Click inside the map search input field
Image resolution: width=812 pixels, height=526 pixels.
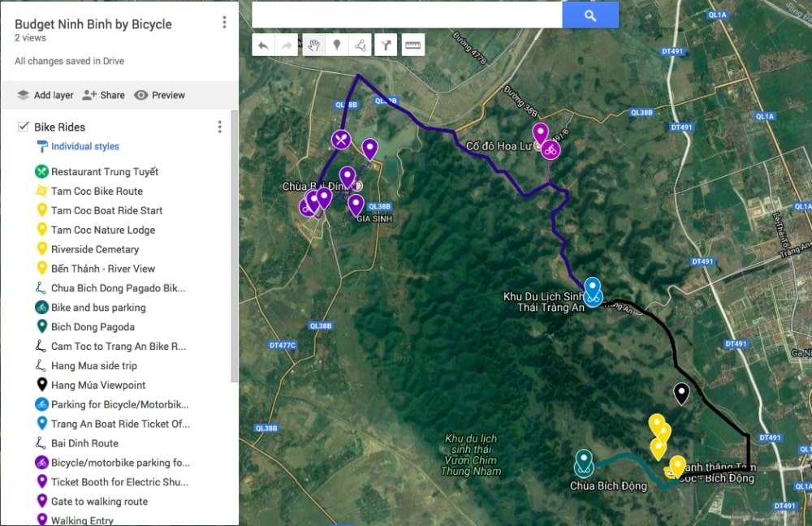(406, 14)
